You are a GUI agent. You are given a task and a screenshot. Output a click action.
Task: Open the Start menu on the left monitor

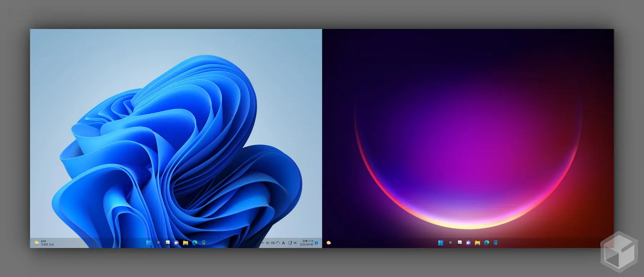(149, 243)
